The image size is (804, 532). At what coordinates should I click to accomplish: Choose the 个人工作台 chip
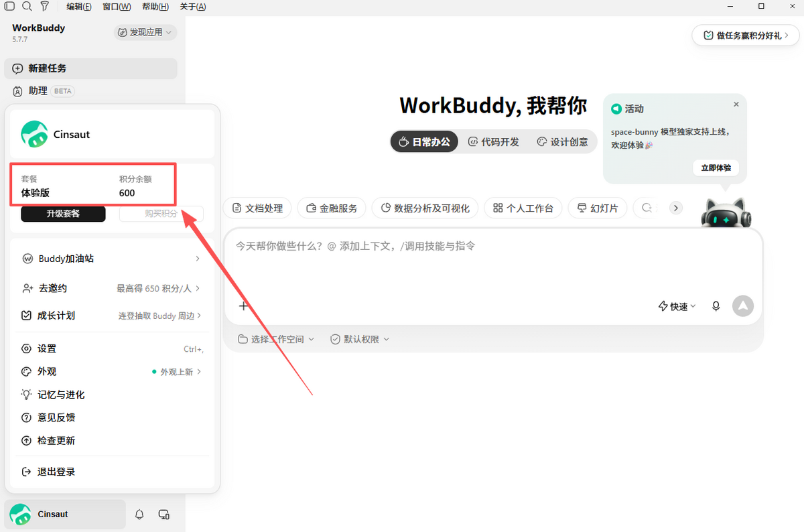coord(523,208)
